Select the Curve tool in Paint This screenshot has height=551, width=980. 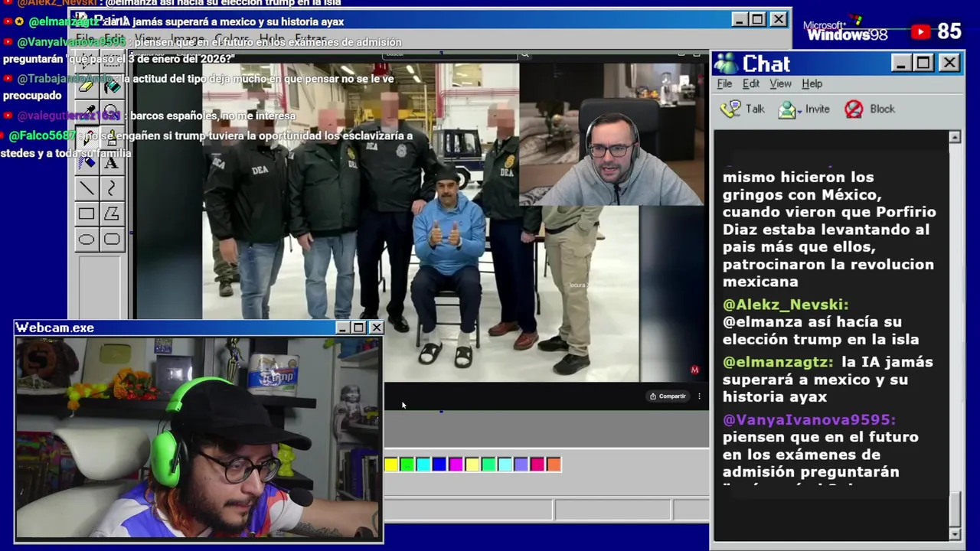(112, 187)
